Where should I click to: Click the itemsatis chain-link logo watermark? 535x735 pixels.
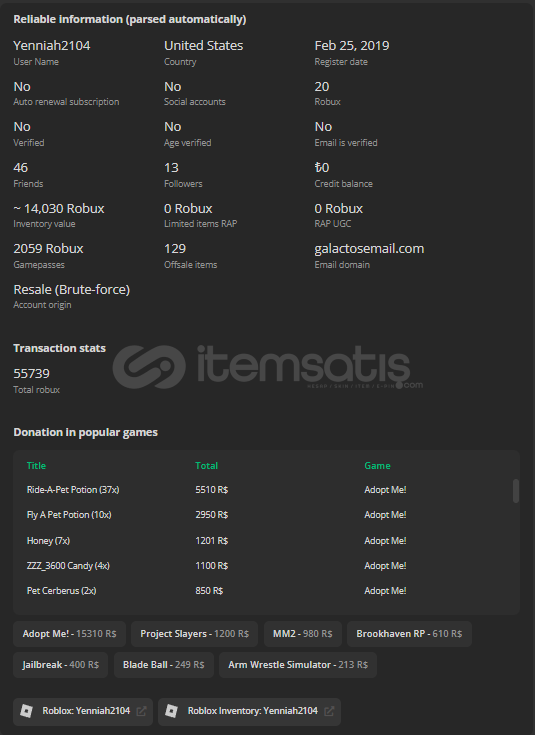click(x=149, y=367)
